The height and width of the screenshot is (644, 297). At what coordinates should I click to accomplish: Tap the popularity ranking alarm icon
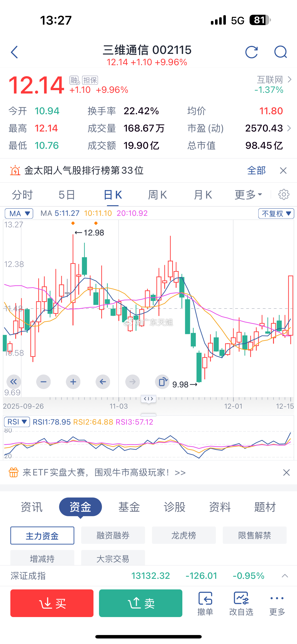(15, 170)
